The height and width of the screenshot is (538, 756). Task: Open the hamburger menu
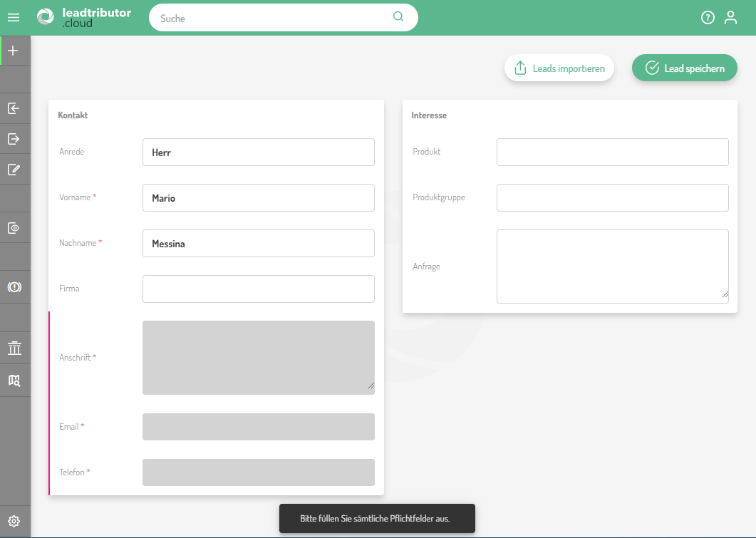pos(14,18)
